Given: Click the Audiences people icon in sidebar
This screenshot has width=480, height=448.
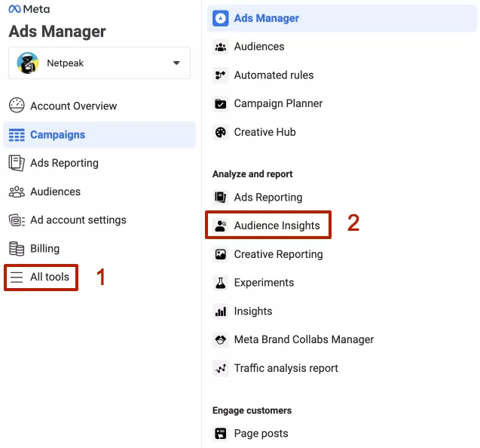Looking at the screenshot, I should tap(17, 192).
